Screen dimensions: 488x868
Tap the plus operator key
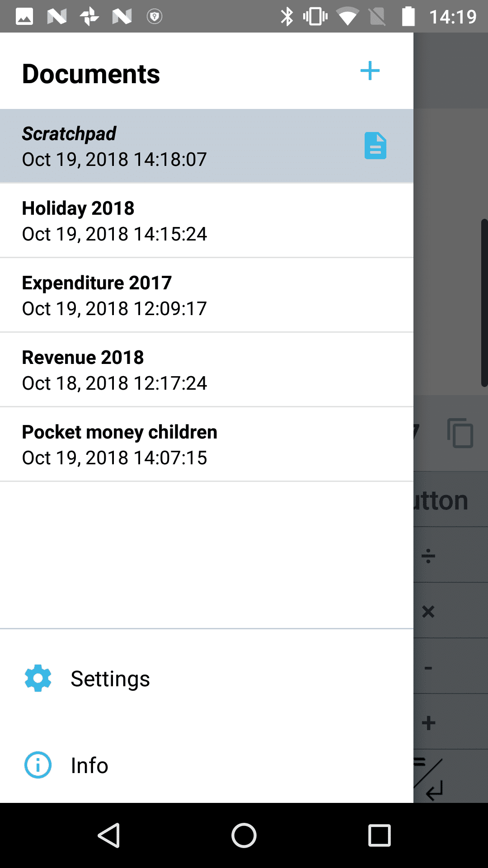428,722
